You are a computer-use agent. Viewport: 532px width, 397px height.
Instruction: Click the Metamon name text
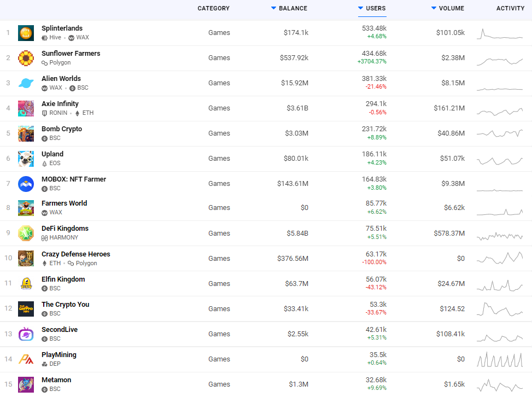pyautogui.click(x=56, y=380)
